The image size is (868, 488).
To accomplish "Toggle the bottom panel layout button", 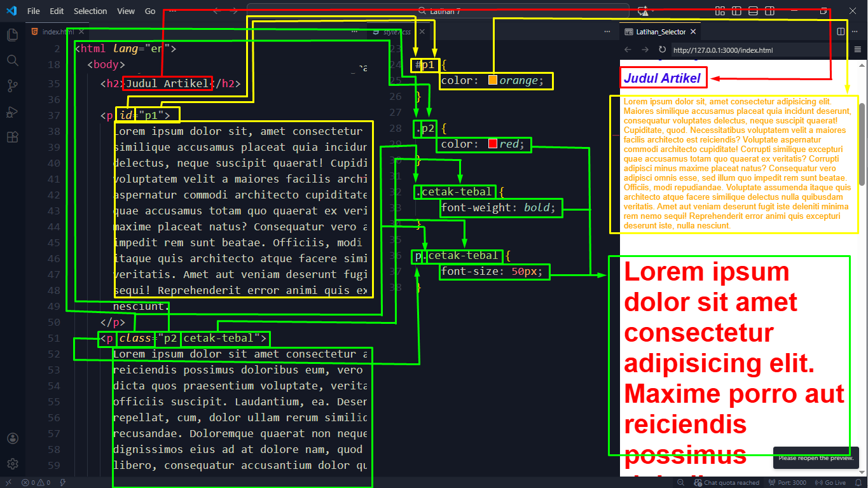I will 753,11.
